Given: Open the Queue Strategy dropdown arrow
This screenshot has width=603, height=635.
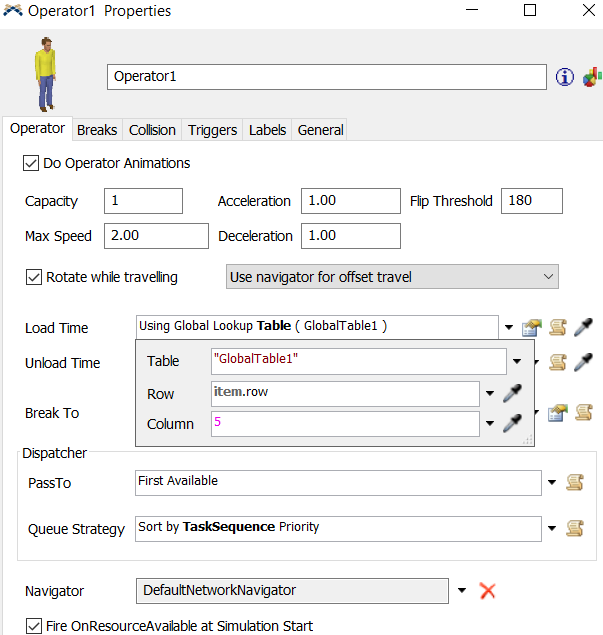Looking at the screenshot, I should (x=552, y=527).
